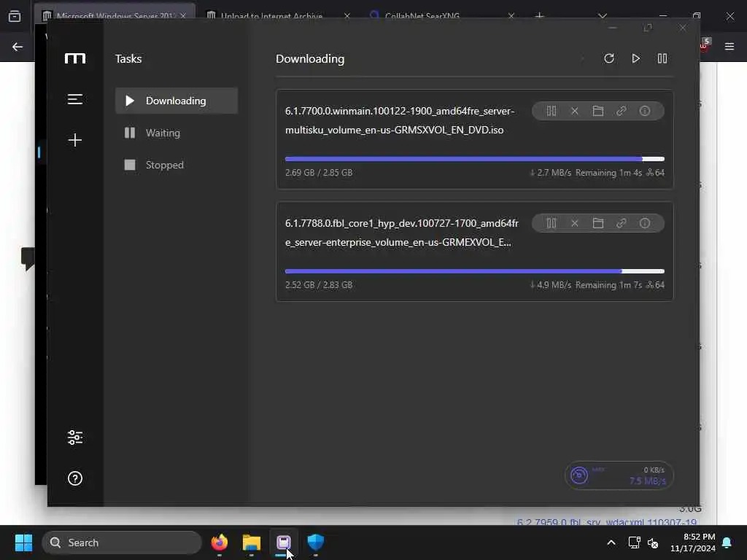Click the 0 KB/s upload speed
This screenshot has height=560, width=747.
click(654, 470)
